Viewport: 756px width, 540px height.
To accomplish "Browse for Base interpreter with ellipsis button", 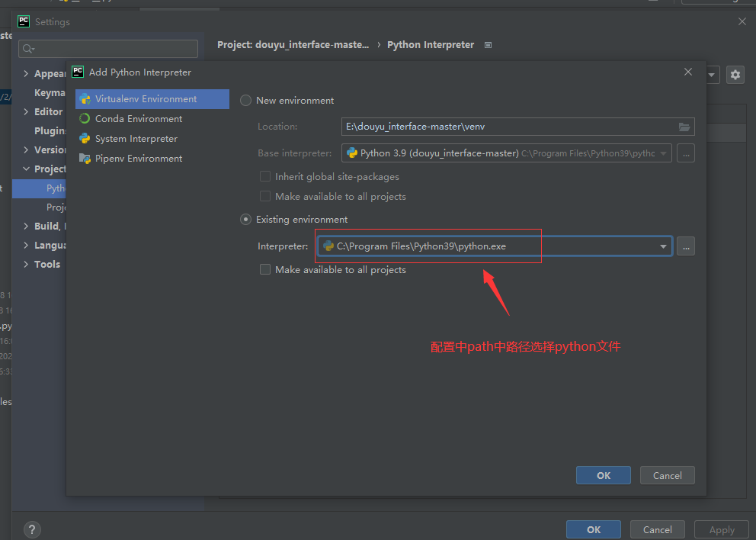I will (686, 153).
